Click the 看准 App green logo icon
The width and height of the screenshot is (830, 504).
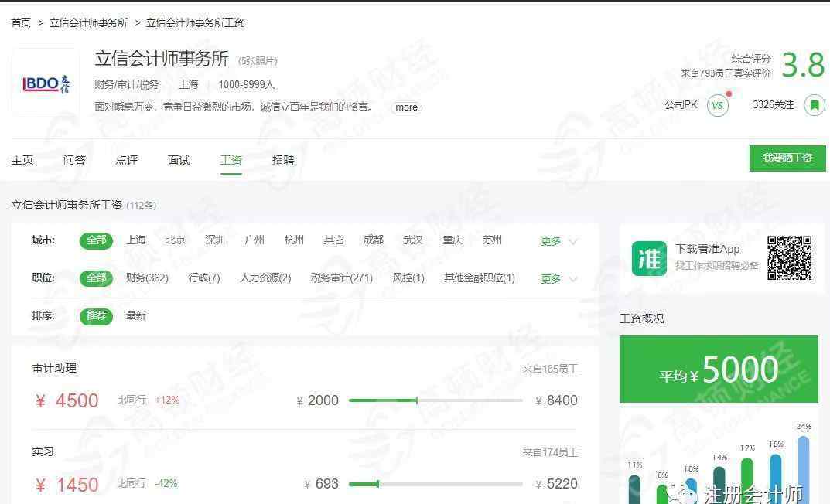[x=650, y=259]
